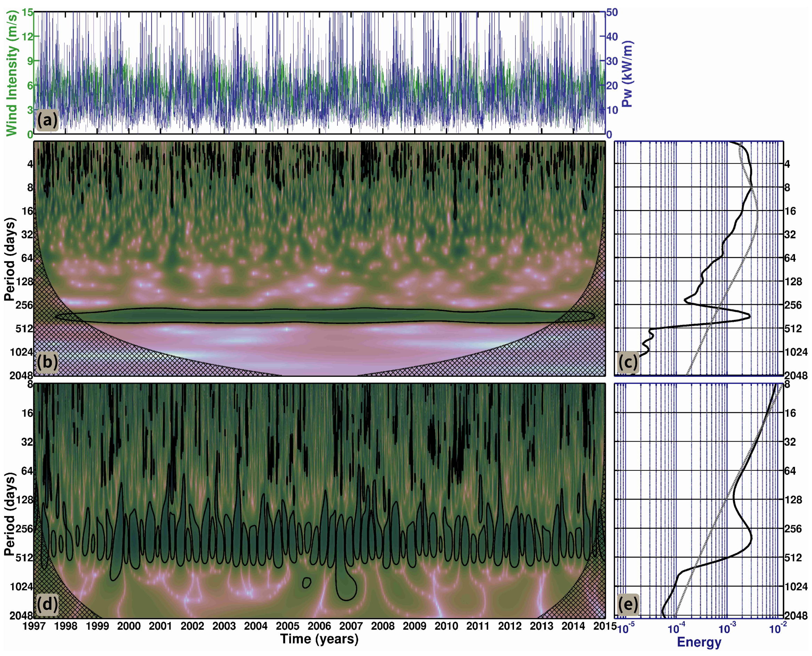Click the Period (days) label of panel (b)
Viewport: 812px width, 656px height.
pos(10,259)
